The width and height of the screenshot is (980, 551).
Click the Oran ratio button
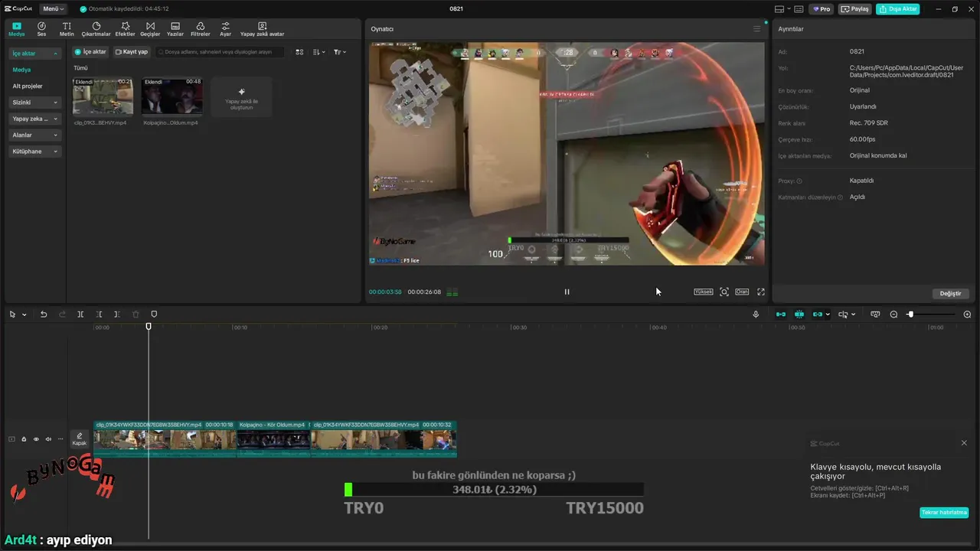coord(742,292)
